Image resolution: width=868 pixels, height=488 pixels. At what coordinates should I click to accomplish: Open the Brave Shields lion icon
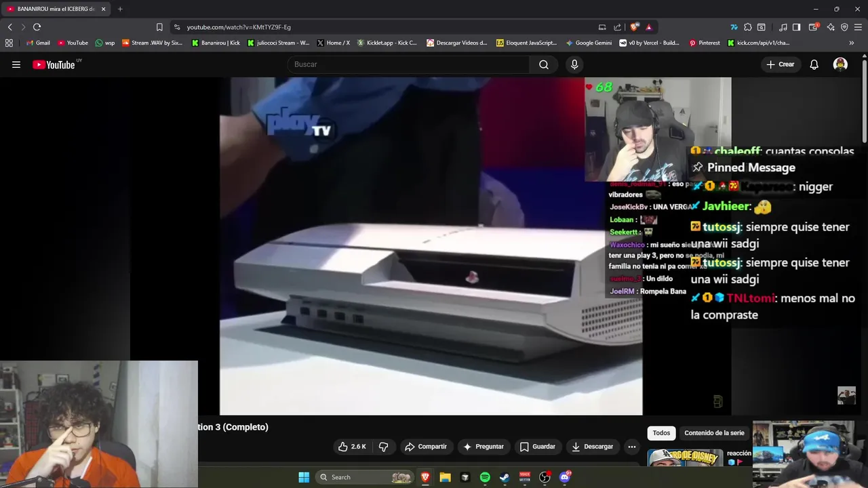tap(634, 27)
